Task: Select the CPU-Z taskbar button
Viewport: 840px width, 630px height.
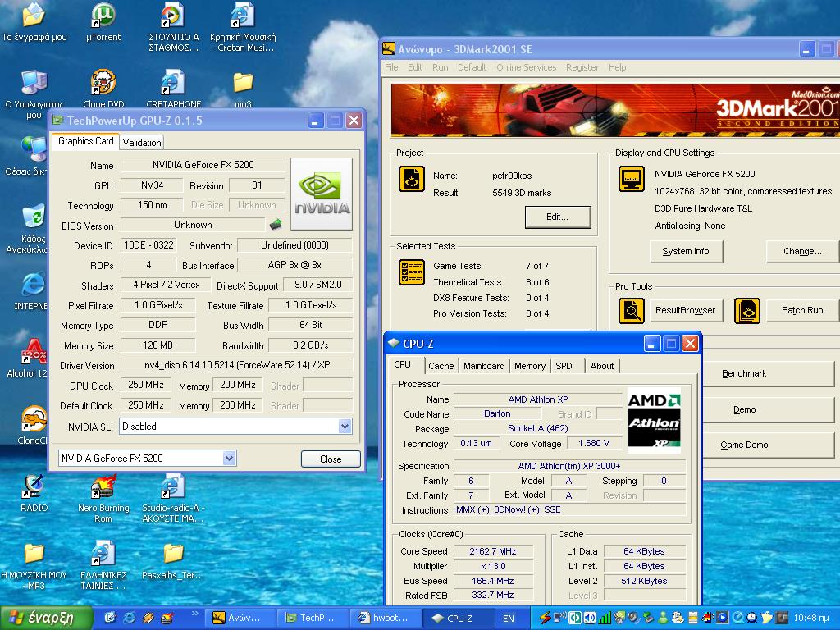Action: tap(459, 619)
